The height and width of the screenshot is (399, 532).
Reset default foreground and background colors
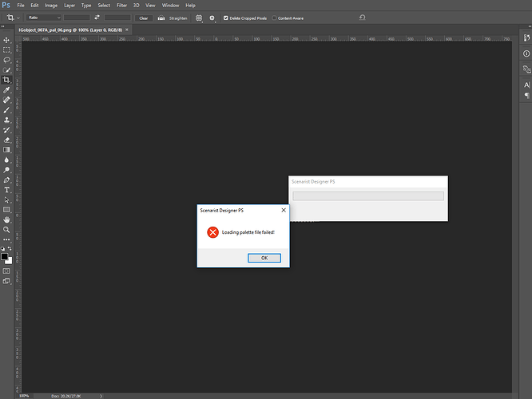click(2, 248)
